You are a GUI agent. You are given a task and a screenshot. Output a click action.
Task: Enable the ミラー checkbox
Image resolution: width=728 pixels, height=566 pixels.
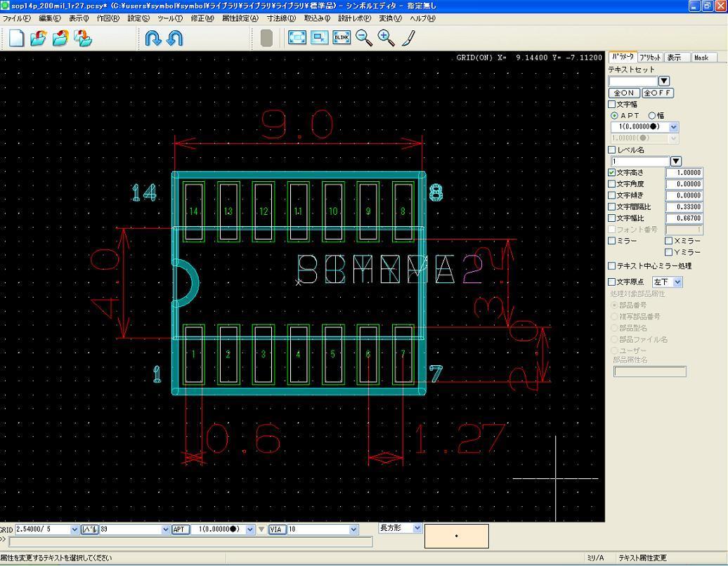[612, 241]
